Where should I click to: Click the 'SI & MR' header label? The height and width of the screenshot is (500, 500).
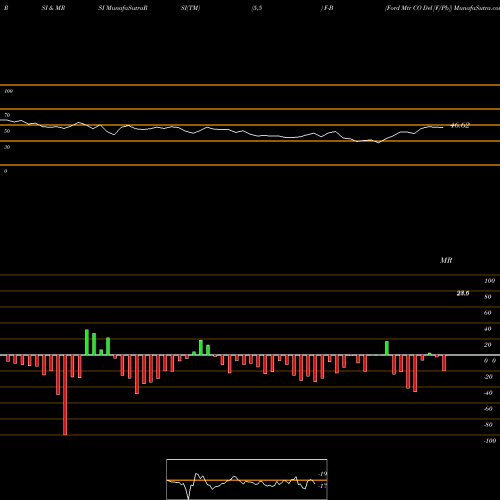pos(53,8)
